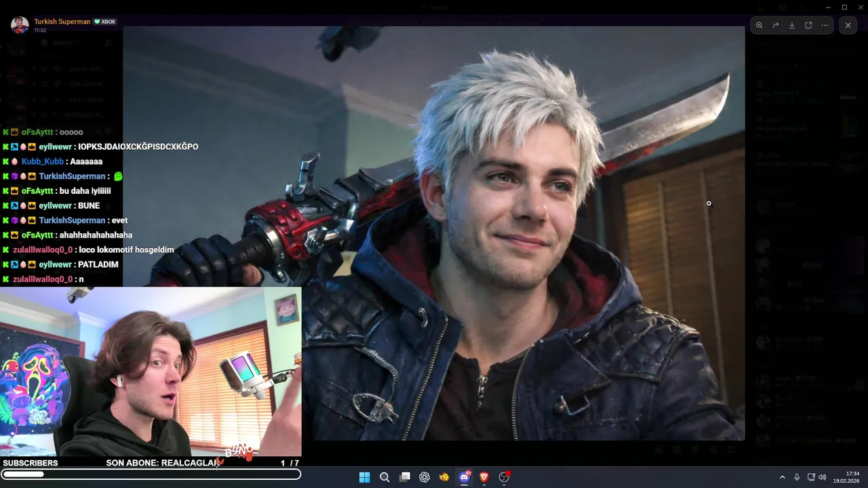Open Windows Search from the taskbar
This screenshot has height=488, width=868.
[384, 477]
